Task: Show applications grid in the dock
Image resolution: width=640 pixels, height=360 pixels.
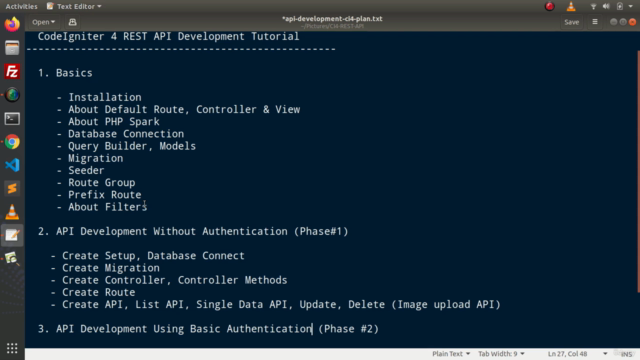Action: [x=12, y=348]
